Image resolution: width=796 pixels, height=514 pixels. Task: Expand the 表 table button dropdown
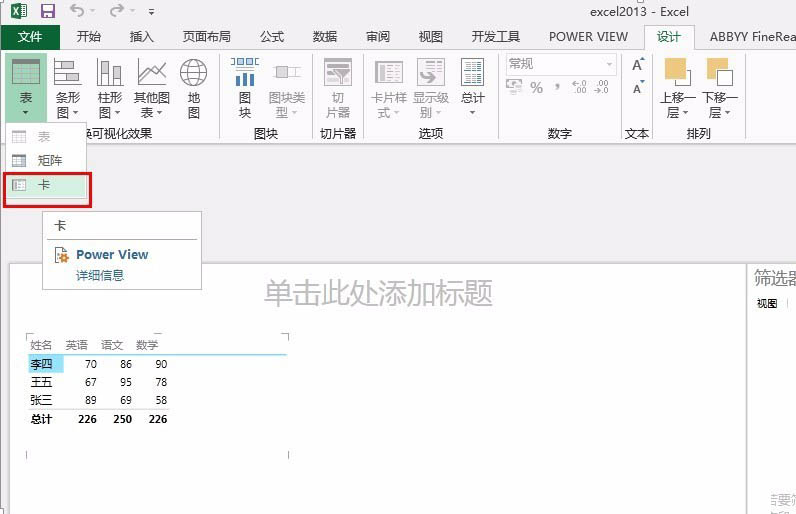pos(26,104)
